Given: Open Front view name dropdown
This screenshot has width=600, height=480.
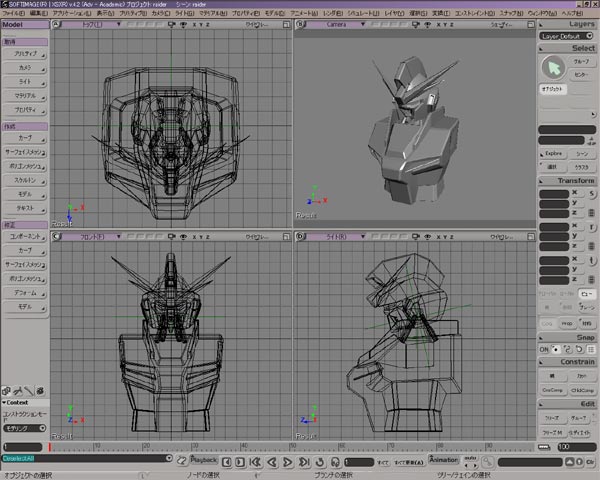Looking at the screenshot, I should pos(91,237).
